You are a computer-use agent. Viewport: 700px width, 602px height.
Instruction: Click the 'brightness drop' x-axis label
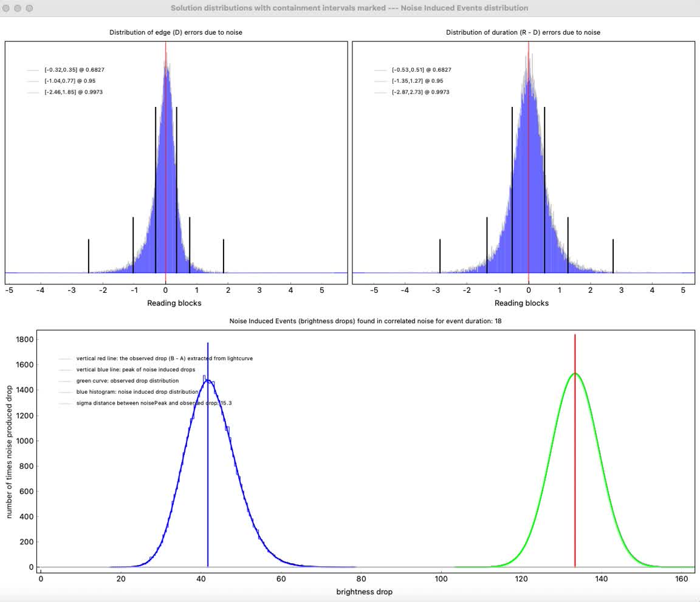point(365,592)
